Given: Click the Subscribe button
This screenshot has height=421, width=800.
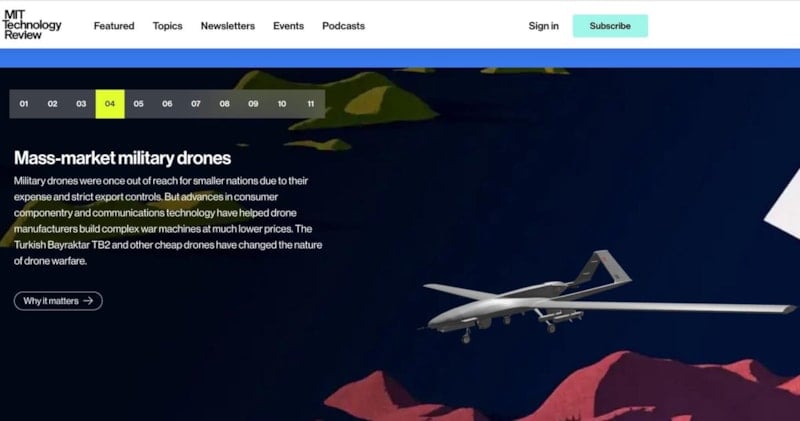Looking at the screenshot, I should click(610, 26).
